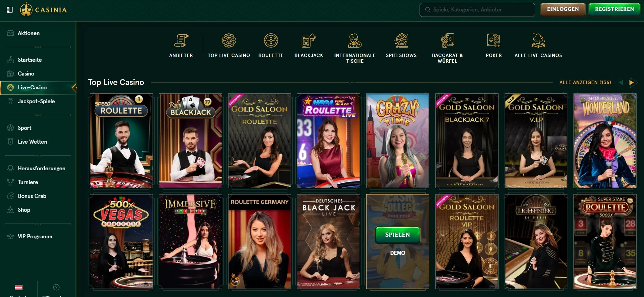Choose the Baccarat & Würfel icon

pos(448,40)
